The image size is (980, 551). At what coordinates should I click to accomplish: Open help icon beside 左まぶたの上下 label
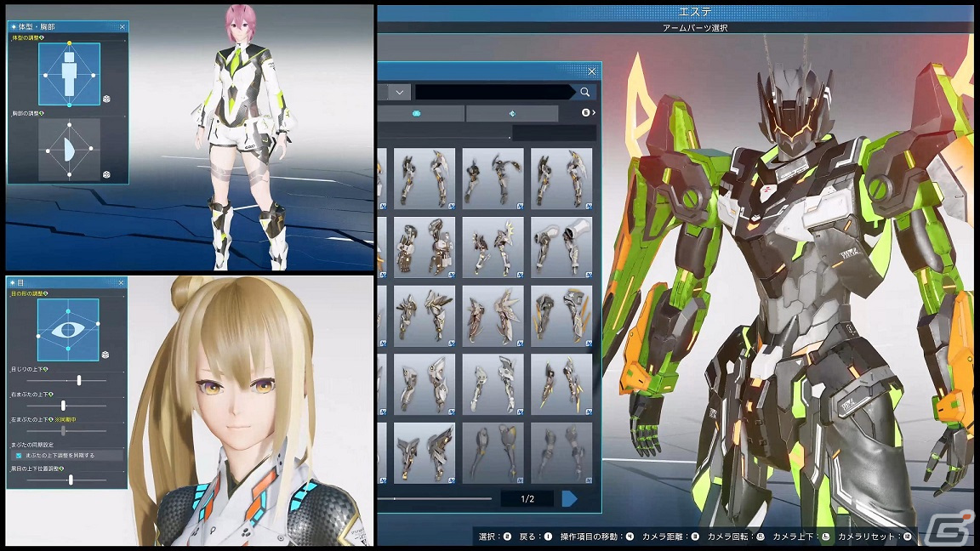click(x=51, y=419)
